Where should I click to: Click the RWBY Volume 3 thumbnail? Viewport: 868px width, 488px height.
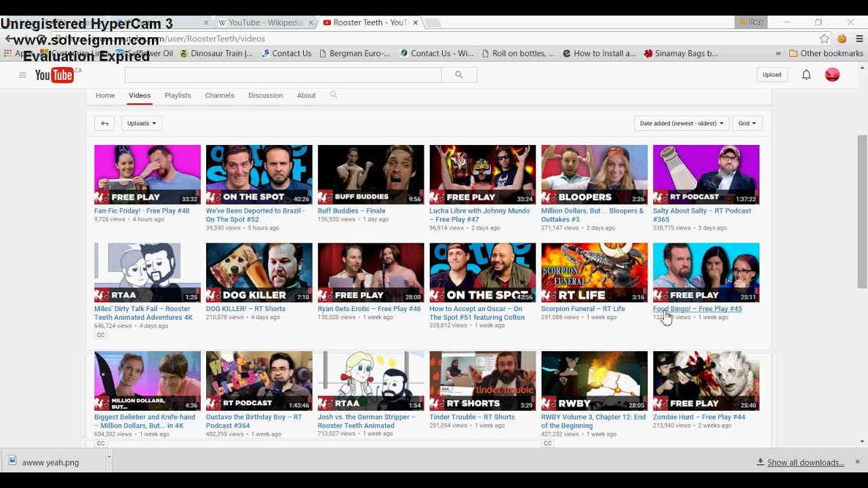594,381
